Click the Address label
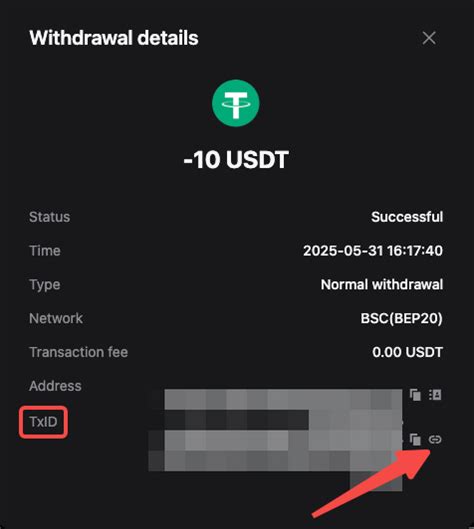The width and height of the screenshot is (474, 529). [x=55, y=386]
